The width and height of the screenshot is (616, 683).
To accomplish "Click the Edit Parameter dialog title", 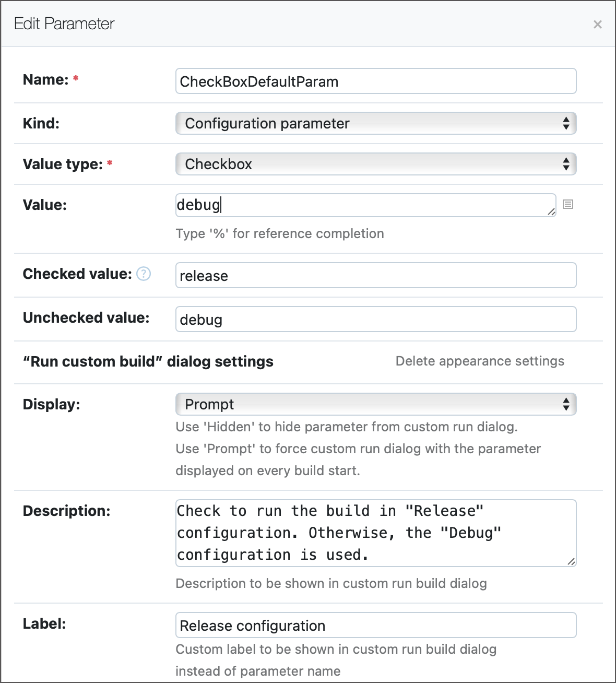I will 64,23.
